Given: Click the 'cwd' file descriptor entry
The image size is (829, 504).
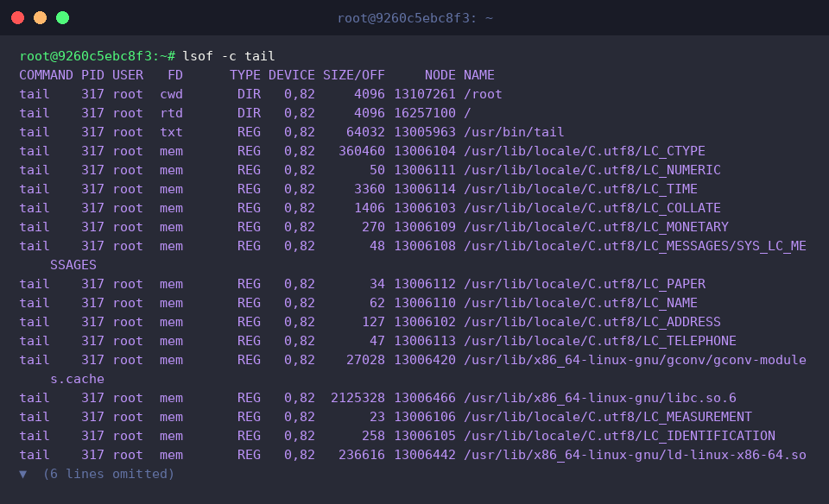Looking at the screenshot, I should (x=171, y=94).
